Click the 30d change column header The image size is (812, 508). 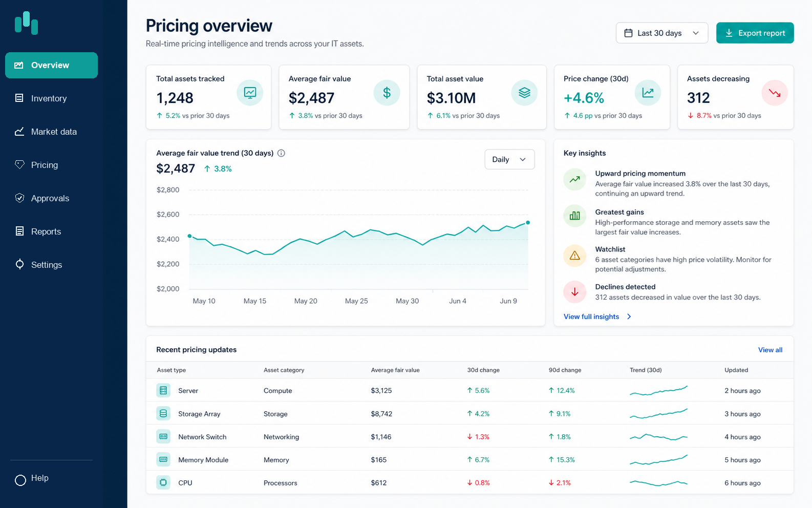tap(483, 370)
